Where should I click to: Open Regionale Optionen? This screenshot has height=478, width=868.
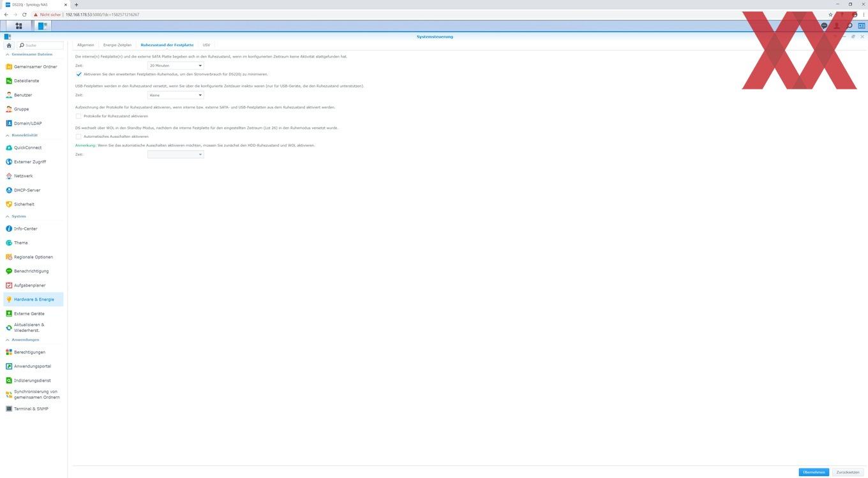tap(33, 257)
